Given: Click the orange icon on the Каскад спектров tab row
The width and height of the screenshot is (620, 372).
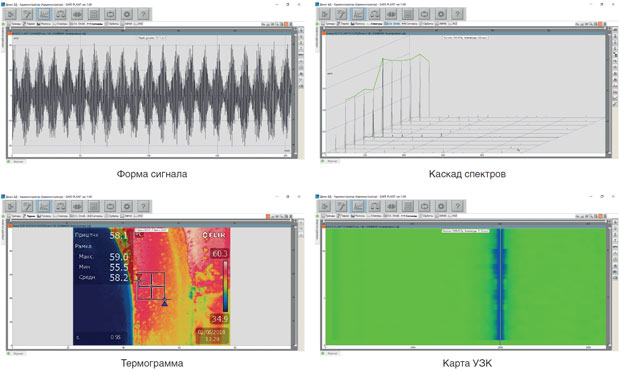Looking at the screenshot, I should point(600,24).
